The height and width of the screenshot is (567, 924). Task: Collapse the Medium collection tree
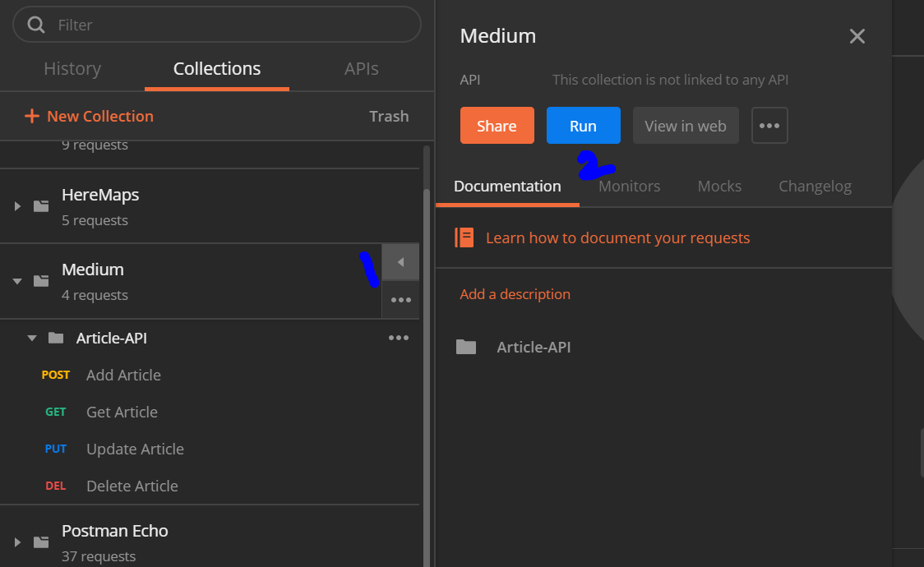[16, 280]
